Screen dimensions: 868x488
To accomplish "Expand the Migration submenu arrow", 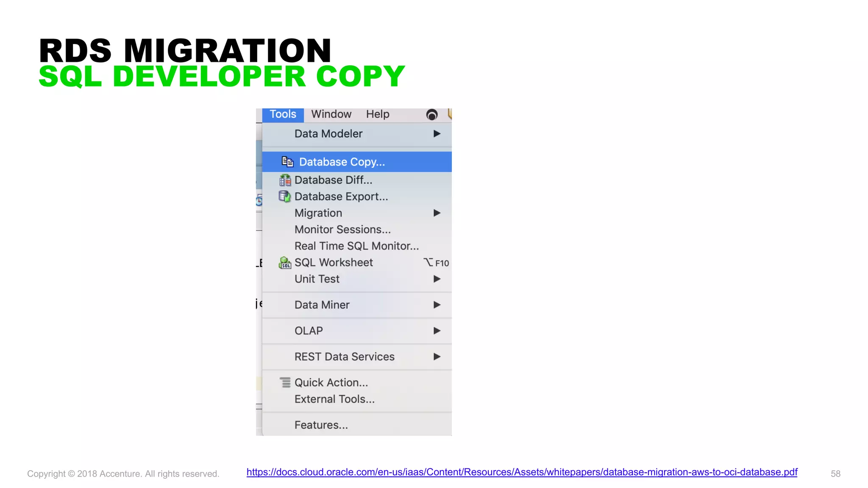I will pos(437,213).
